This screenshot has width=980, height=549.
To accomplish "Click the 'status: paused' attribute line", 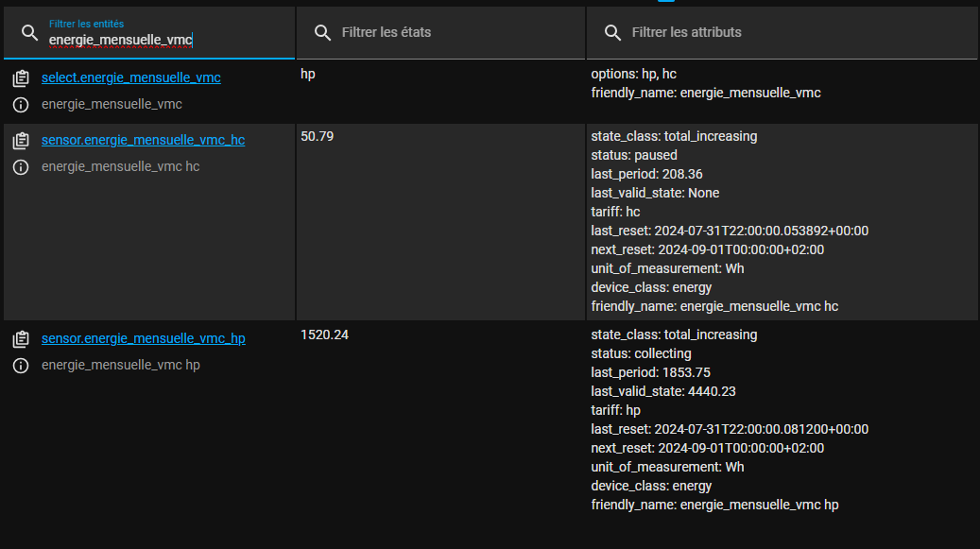I will [634, 155].
